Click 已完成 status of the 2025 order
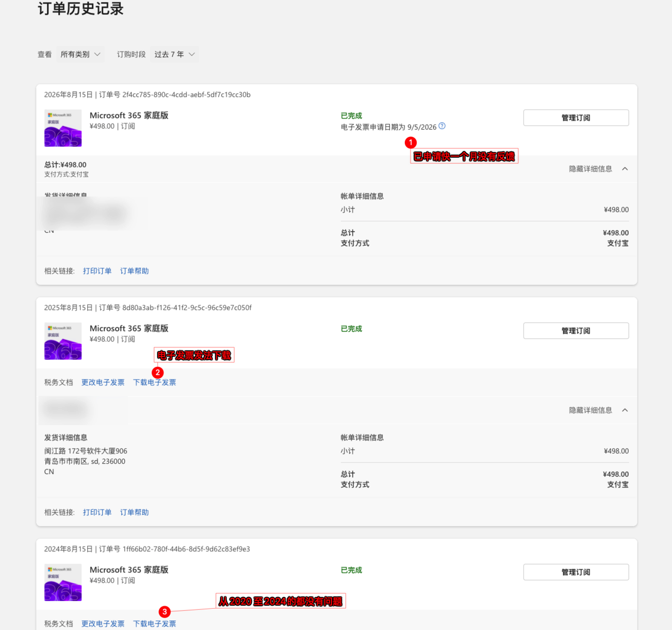Image resolution: width=672 pixels, height=630 pixels. [x=352, y=329]
